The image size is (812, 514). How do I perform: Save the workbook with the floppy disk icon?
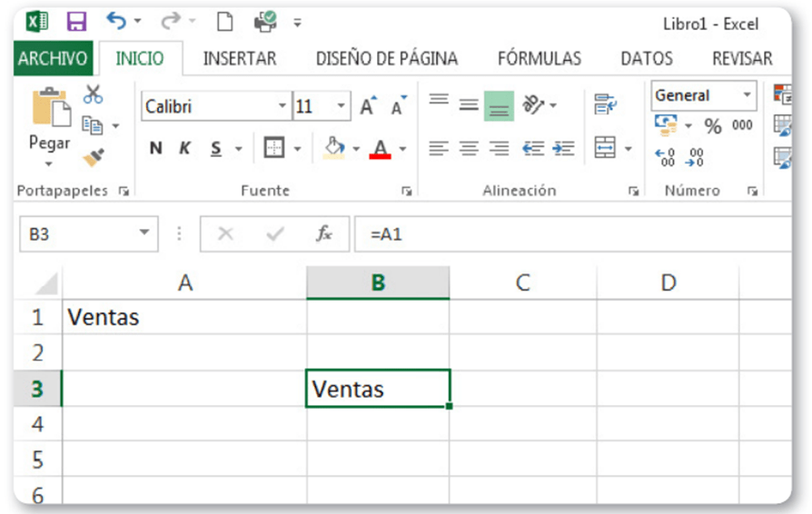(x=76, y=22)
